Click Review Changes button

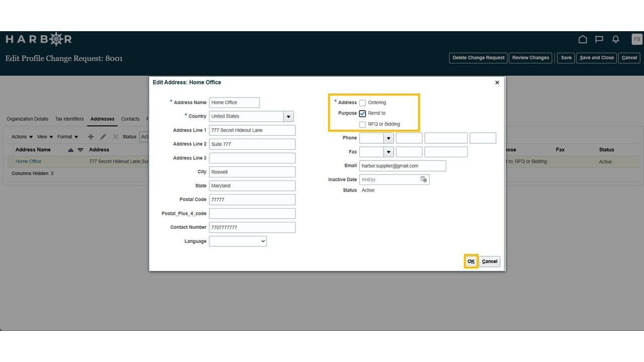tap(531, 58)
